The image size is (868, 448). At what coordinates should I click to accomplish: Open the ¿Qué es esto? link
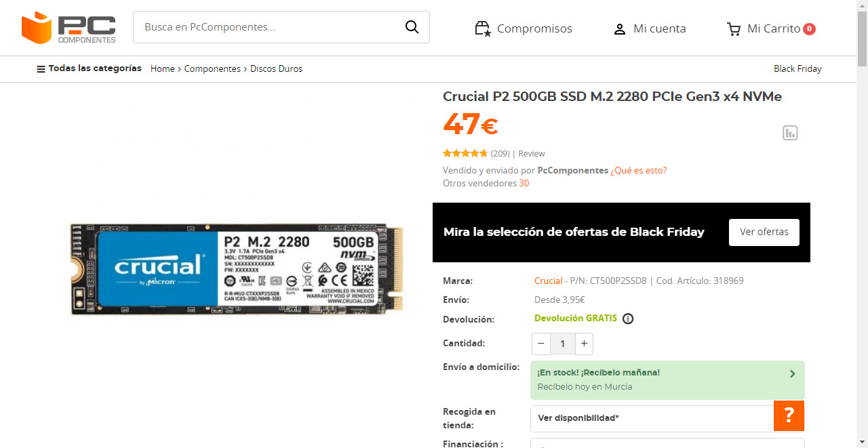point(639,170)
